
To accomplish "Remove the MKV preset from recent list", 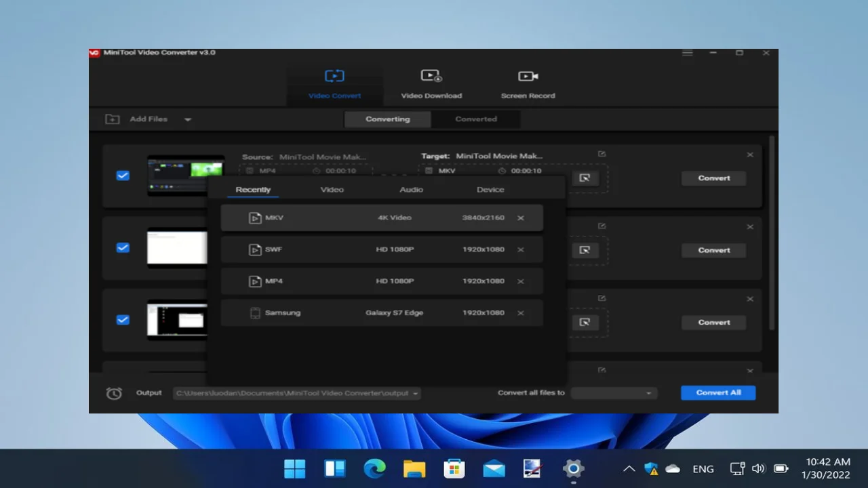I will point(521,218).
